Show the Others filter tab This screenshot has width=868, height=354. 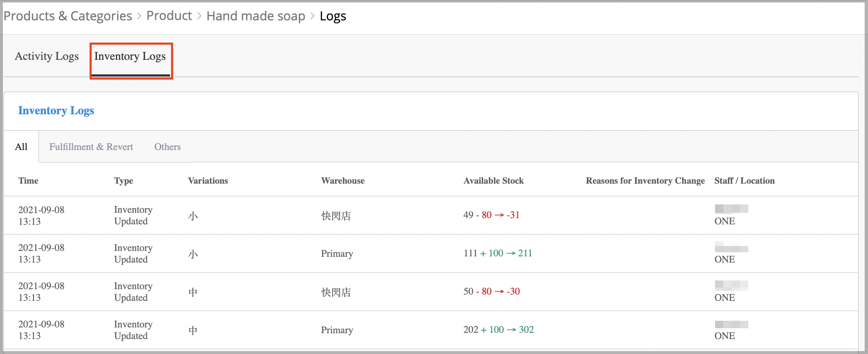168,147
